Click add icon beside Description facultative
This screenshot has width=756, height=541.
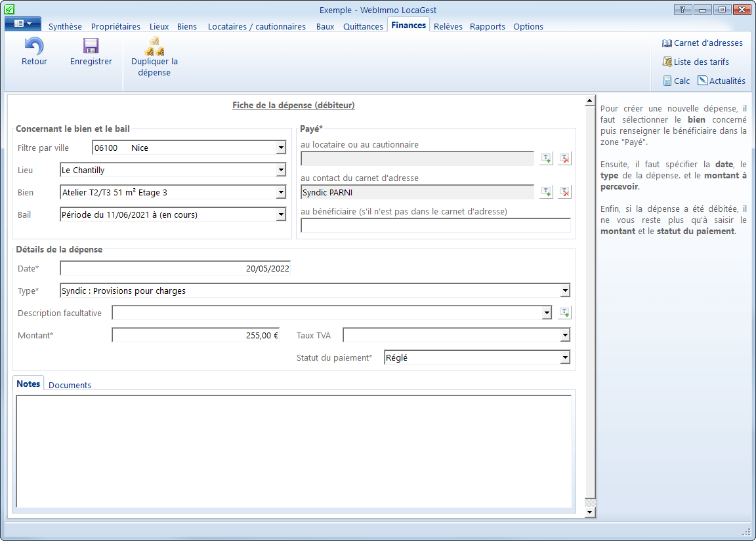[565, 313]
